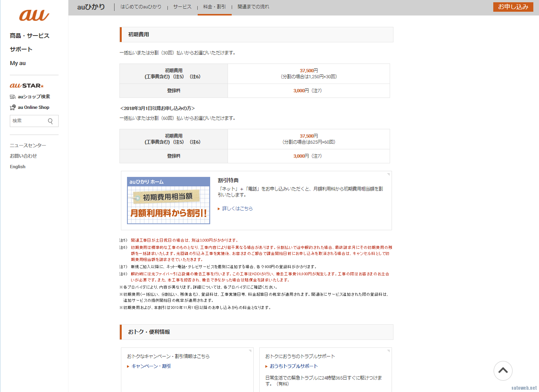Image resolution: width=539 pixels, height=392 pixels.
Task: Open おうちトラブルサポート link
Action: [294, 366]
